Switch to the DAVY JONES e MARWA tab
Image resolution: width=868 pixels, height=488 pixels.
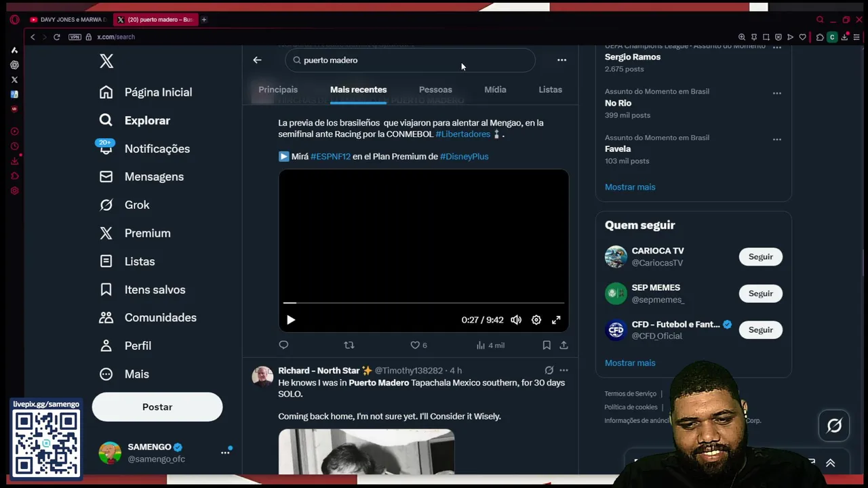coord(68,20)
